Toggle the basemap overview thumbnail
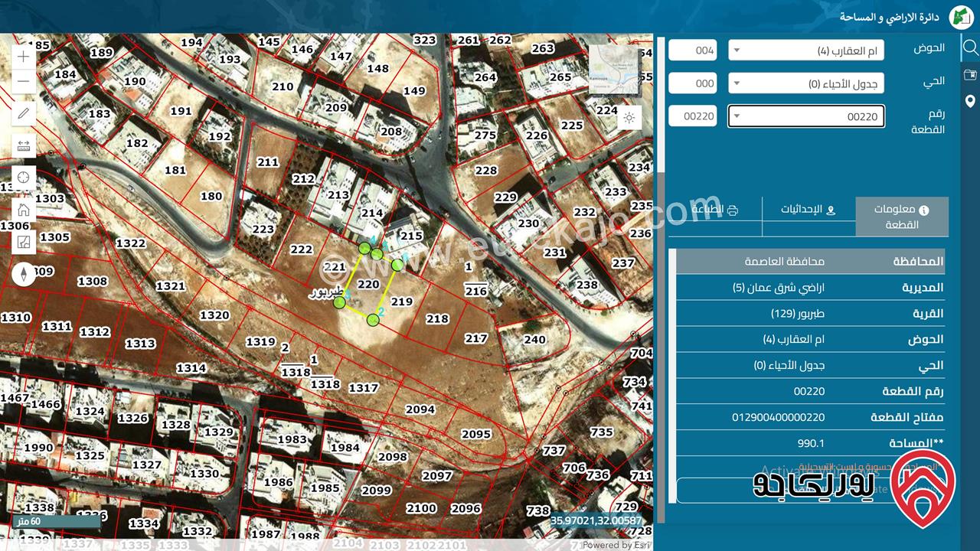Viewport: 980px width, 551px height. tap(612, 68)
